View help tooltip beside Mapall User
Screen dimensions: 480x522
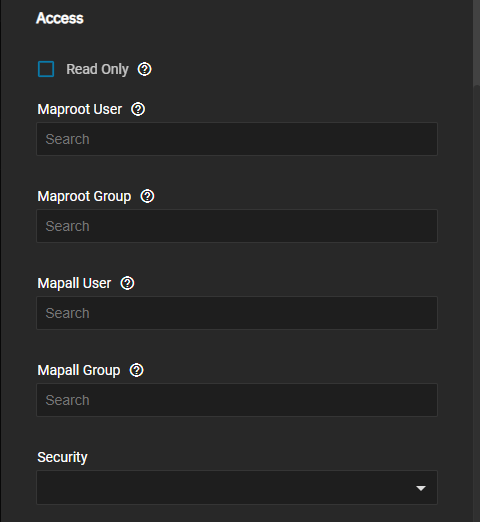(x=127, y=283)
